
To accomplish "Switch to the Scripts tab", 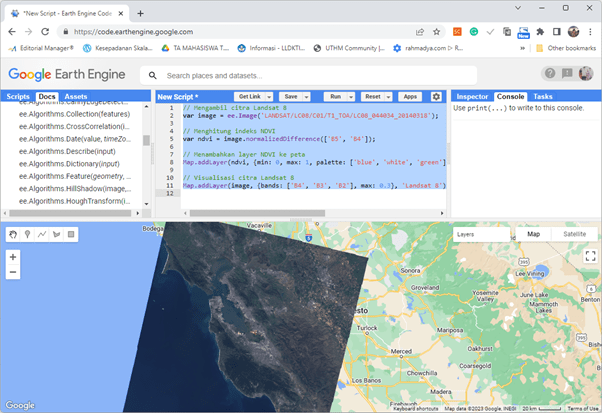I will 17,96.
